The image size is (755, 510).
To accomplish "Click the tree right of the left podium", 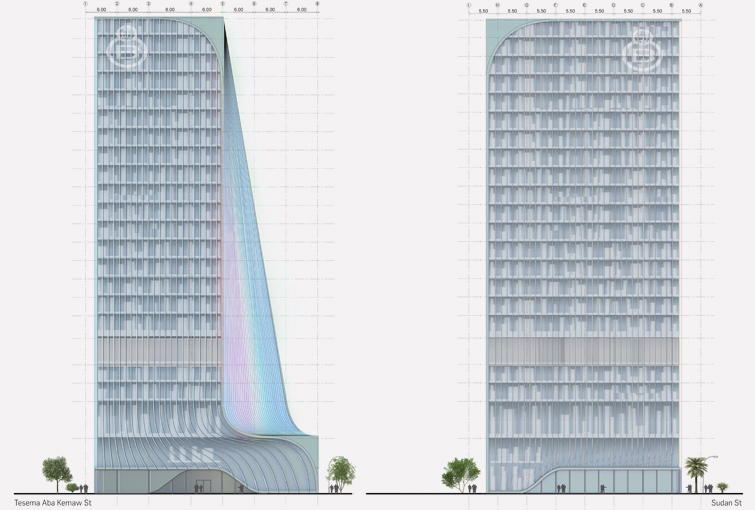I will click(341, 471).
